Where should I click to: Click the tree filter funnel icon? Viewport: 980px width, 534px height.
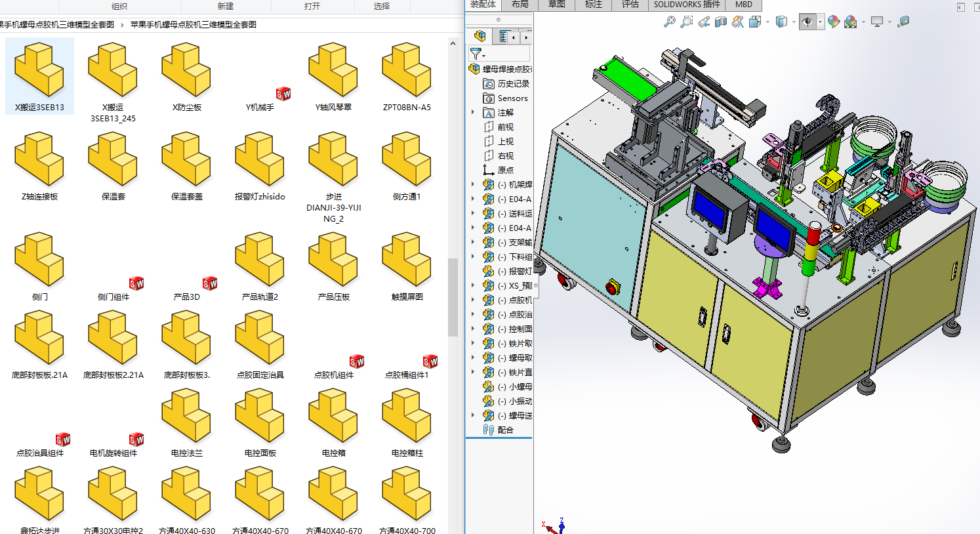click(476, 54)
